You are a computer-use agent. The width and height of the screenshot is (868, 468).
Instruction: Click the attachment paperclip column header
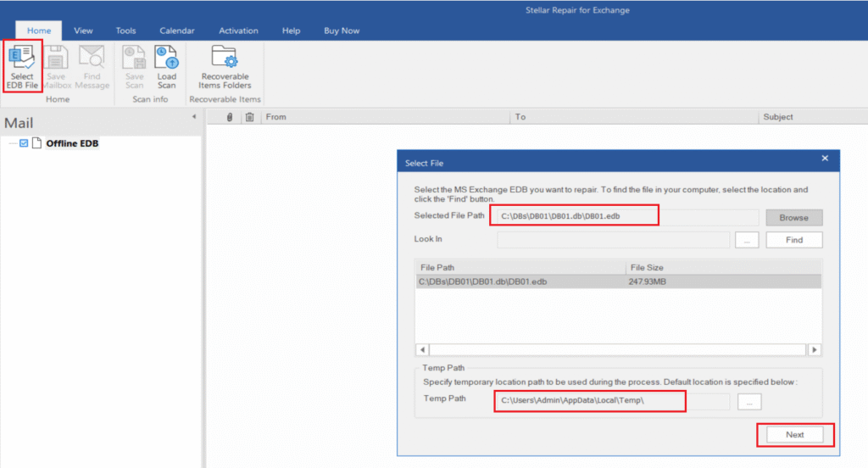click(230, 117)
